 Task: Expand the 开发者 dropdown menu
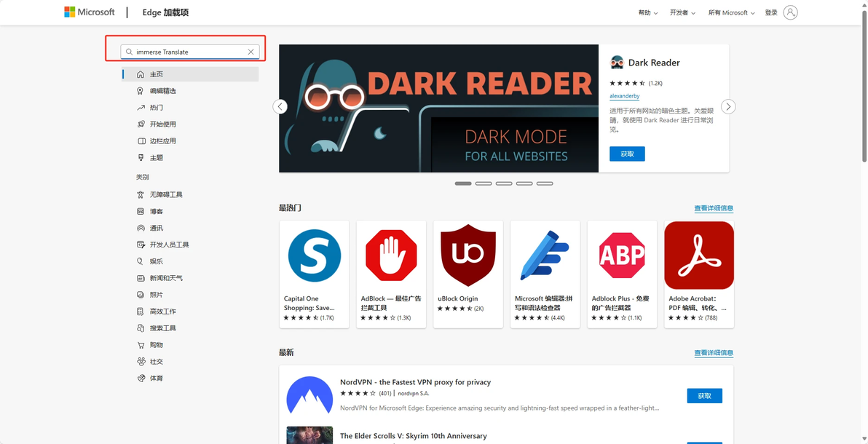(x=682, y=12)
